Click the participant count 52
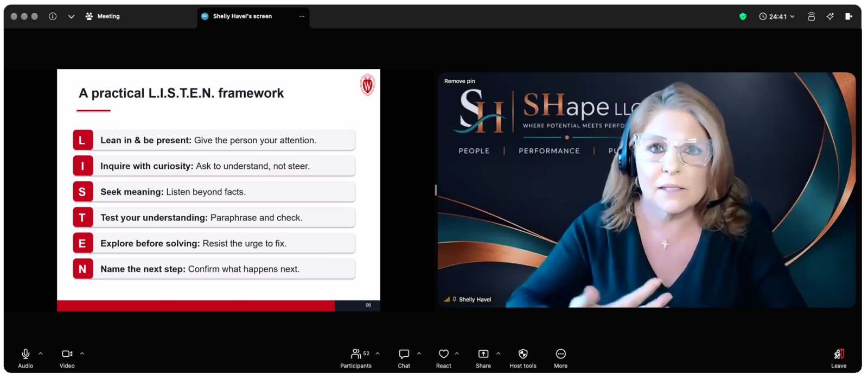The width and height of the screenshot is (868, 379). 366,353
